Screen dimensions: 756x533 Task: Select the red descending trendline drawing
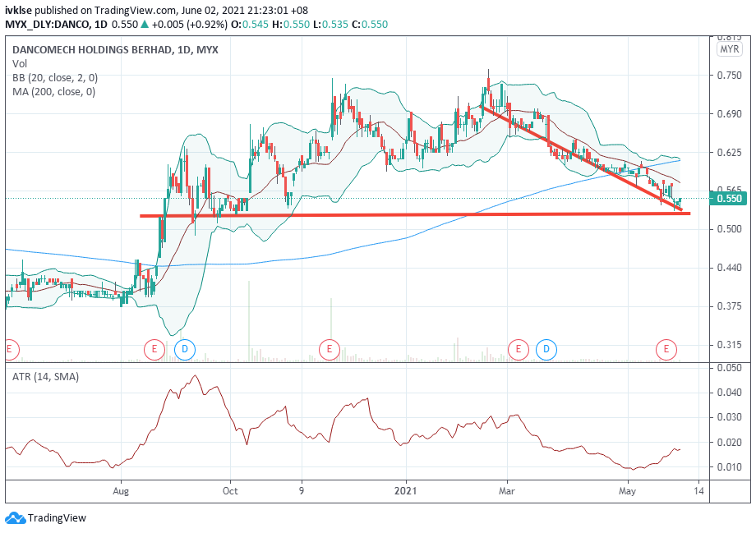pos(581,158)
